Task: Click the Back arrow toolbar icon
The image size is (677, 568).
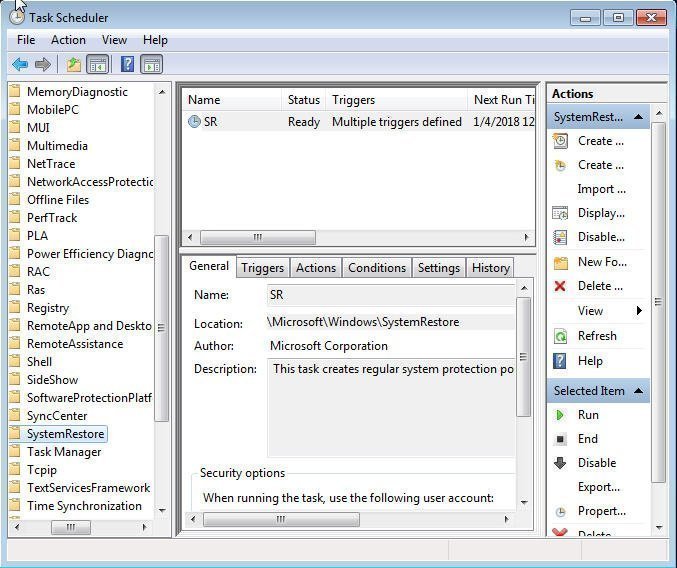Action: 19,65
